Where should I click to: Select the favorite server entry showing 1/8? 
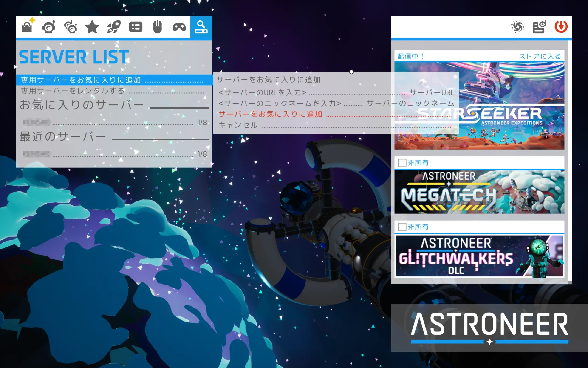(114, 122)
